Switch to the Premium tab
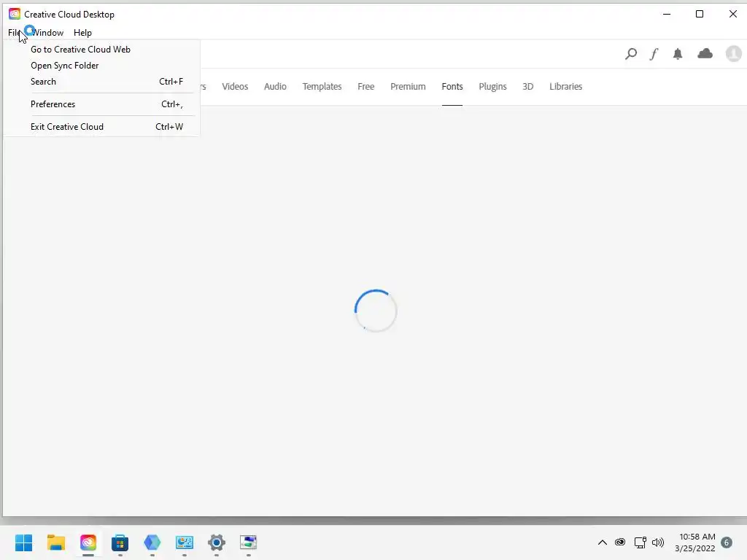The image size is (747, 560). 408,87
